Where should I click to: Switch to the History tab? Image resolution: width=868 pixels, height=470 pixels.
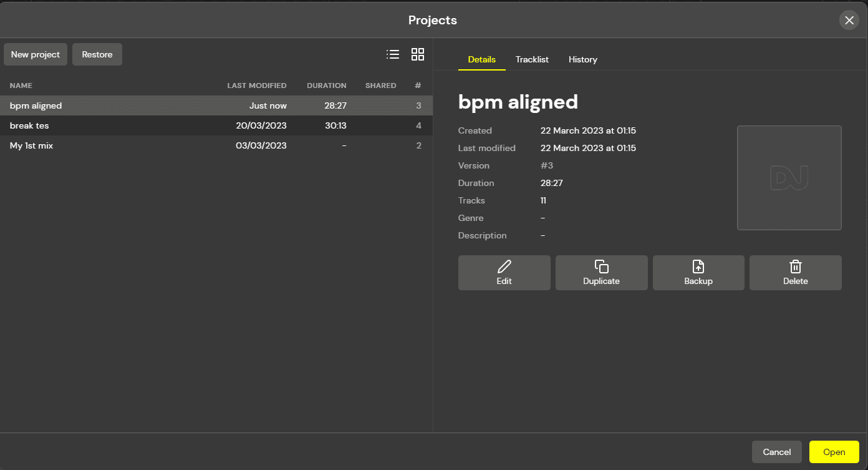coord(583,59)
